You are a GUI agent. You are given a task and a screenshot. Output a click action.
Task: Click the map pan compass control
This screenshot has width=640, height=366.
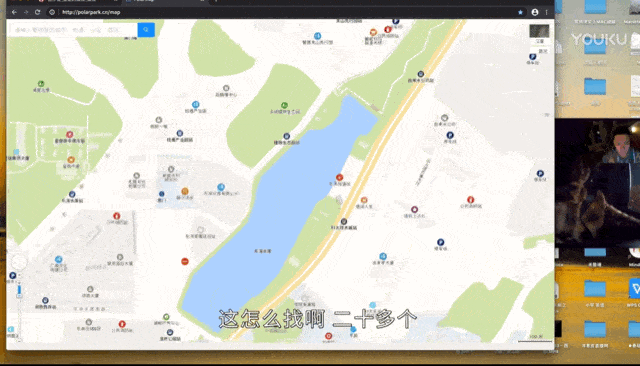[19, 262]
